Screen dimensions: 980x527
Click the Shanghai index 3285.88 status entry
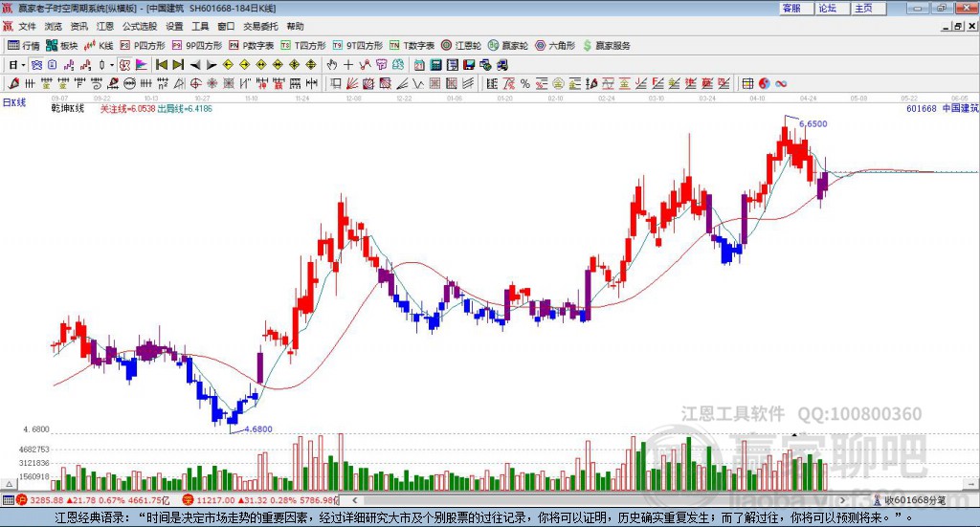click(x=93, y=500)
